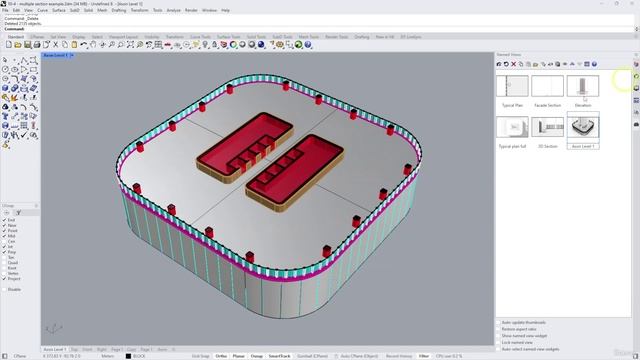Toggle the End osnap checkbox
640x360 pixels.
(4, 220)
